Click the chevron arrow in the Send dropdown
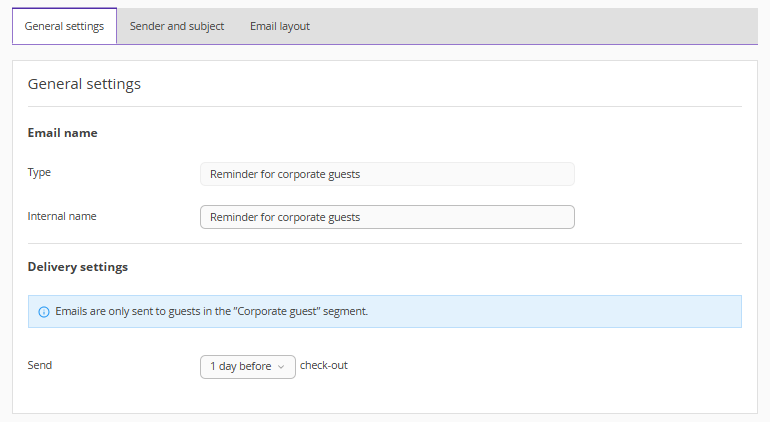The image size is (770, 422). click(x=281, y=367)
